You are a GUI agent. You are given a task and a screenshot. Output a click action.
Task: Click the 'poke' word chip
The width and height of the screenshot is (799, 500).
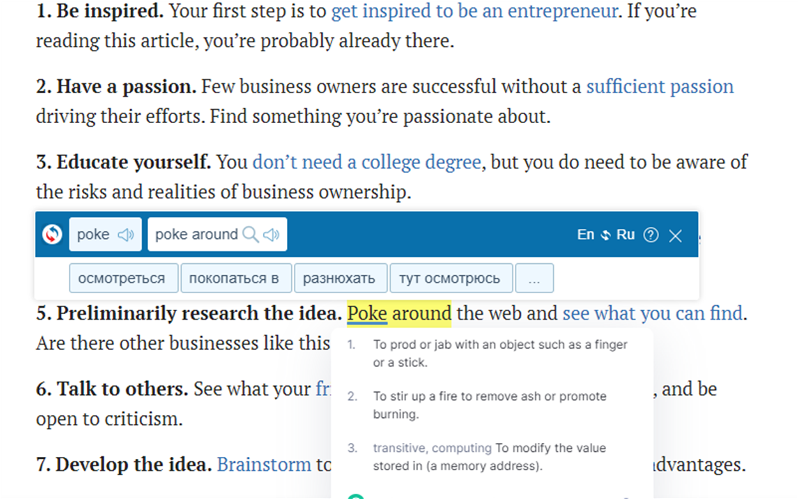[x=93, y=235]
